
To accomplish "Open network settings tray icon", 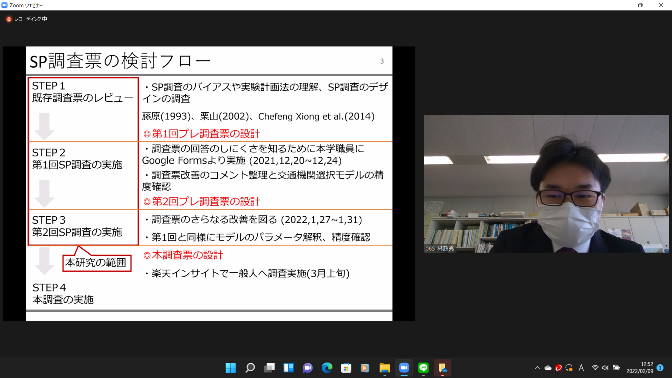I will [x=595, y=368].
